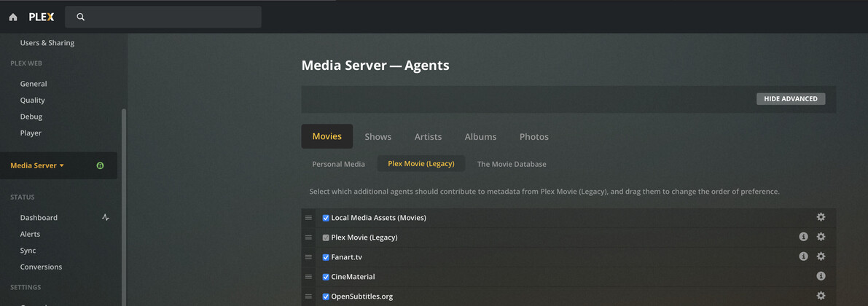
Task: Click the green secure lock icon
Action: [100, 165]
